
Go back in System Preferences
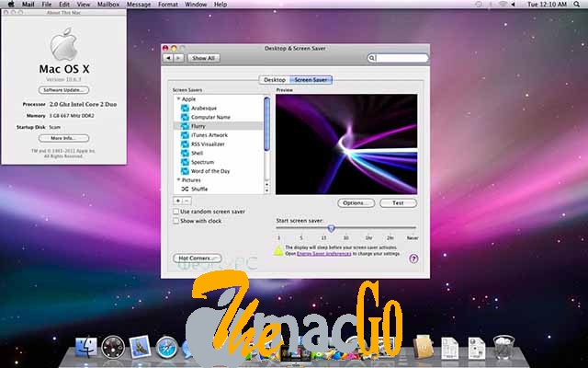168,58
